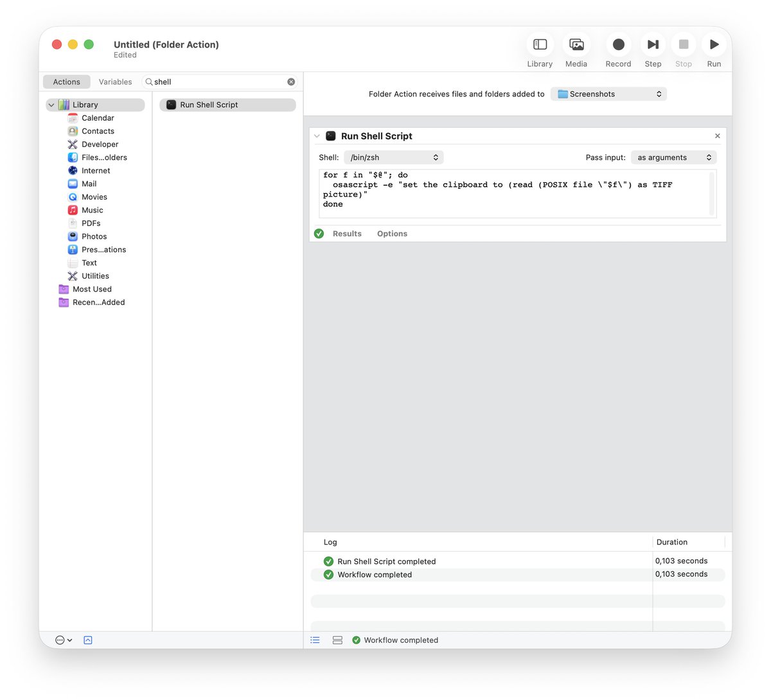Click the Run Shell Script action title
The image size is (771, 700).
click(377, 136)
